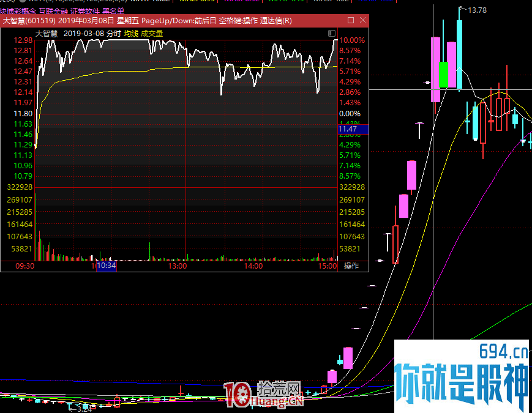532x413 pixels.
Task: Click the 12.47 price axis label
Action: [x=23, y=72]
